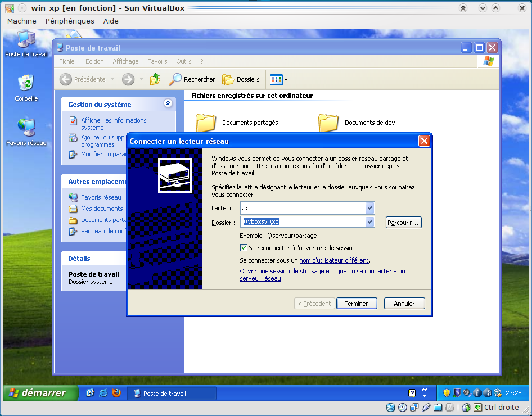This screenshot has height=416, width=532.
Task: Open the view mode dropdown in toolbar
Action: pyautogui.click(x=279, y=79)
